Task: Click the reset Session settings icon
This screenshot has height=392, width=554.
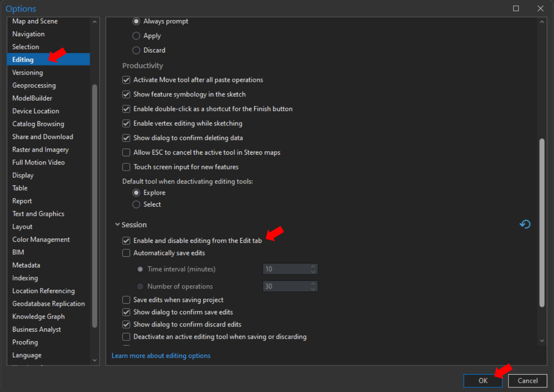Action: pyautogui.click(x=525, y=224)
